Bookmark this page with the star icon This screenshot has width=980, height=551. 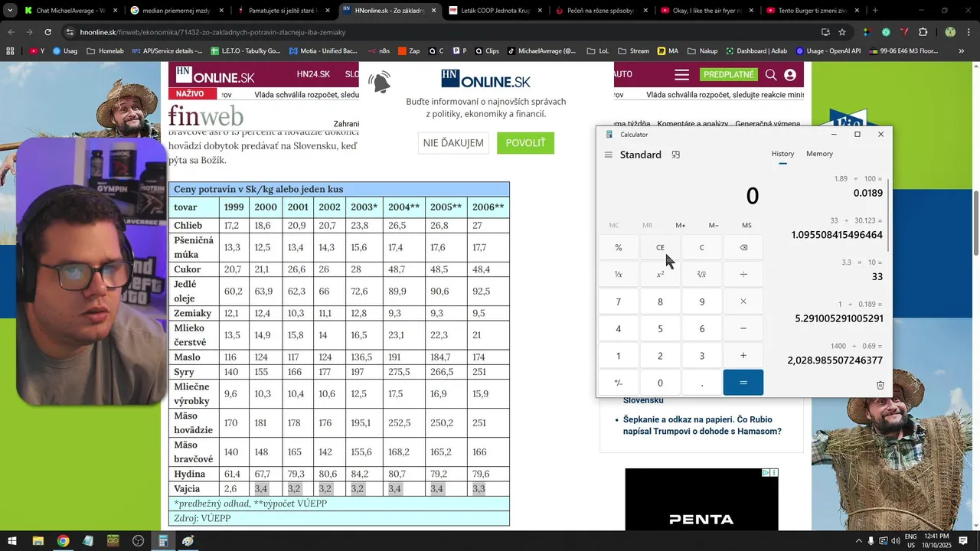842,32
